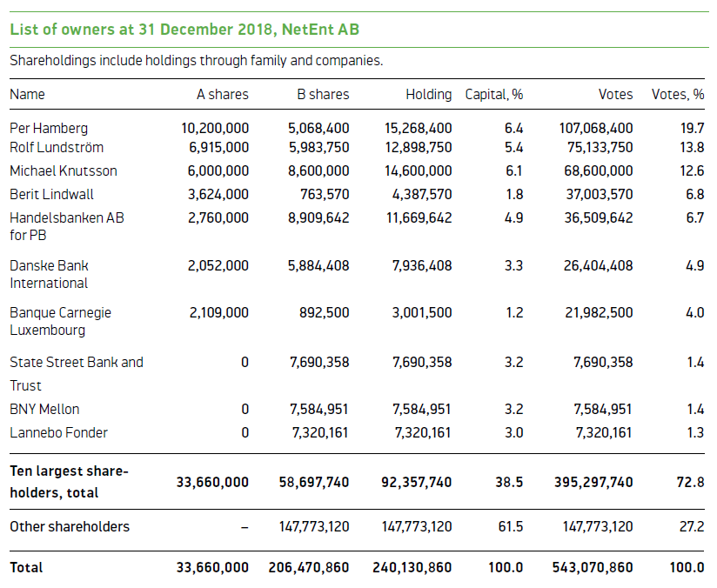Click ten largest total votes 395,297,740

593,482
